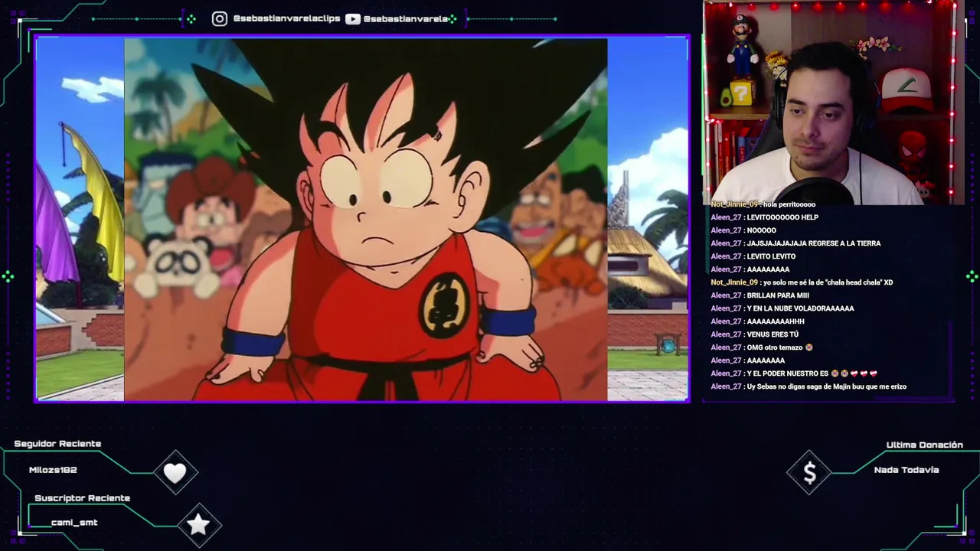
Task: Click chat message 'JAJSJAJAJAJAJA REGRESE A LA TIERRA'
Action: [814, 243]
